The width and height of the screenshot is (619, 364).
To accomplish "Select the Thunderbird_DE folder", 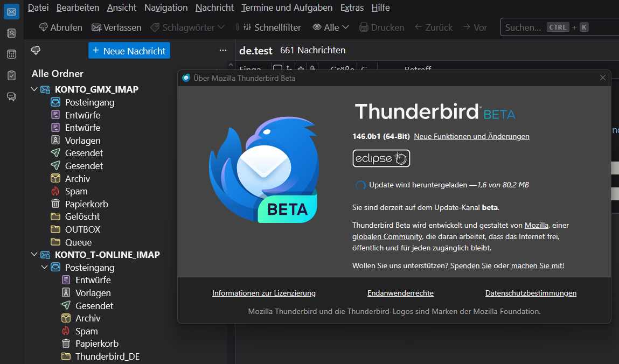I will [x=107, y=356].
